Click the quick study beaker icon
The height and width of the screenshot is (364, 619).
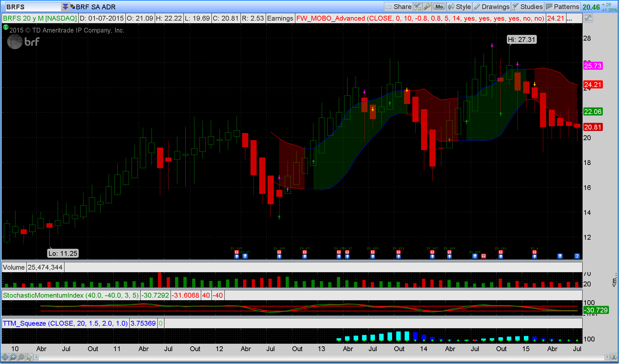click(418, 7)
